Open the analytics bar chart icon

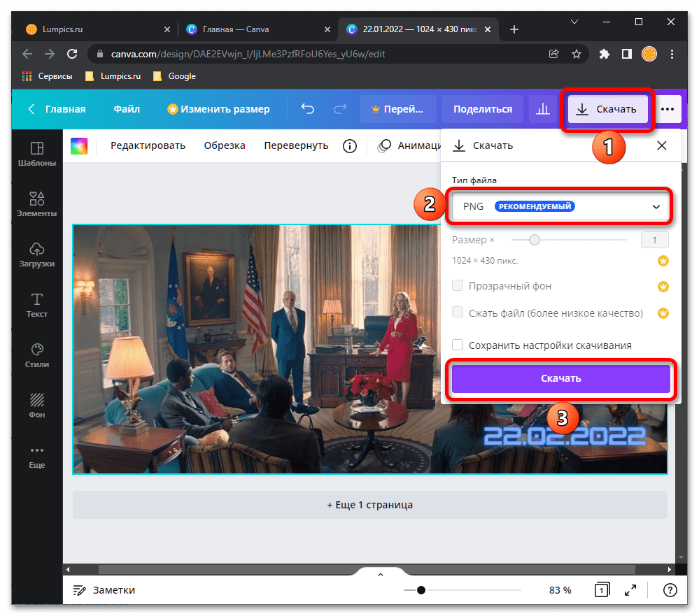point(542,108)
